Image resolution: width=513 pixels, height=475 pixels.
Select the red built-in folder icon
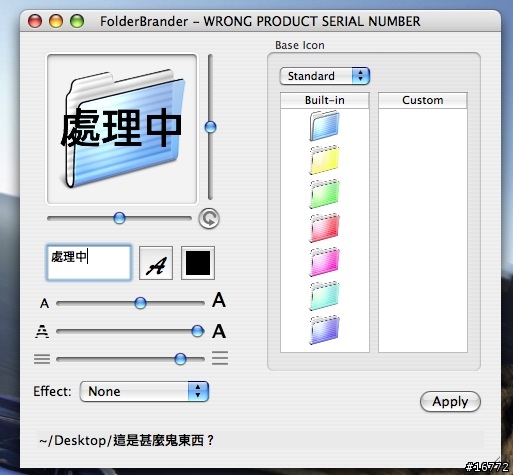point(324,228)
